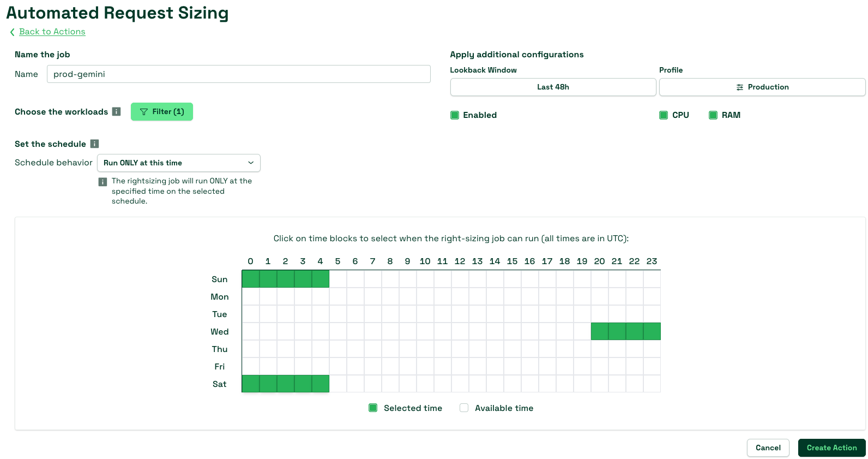Open the Lookback Window Last 48h selector

coord(553,87)
